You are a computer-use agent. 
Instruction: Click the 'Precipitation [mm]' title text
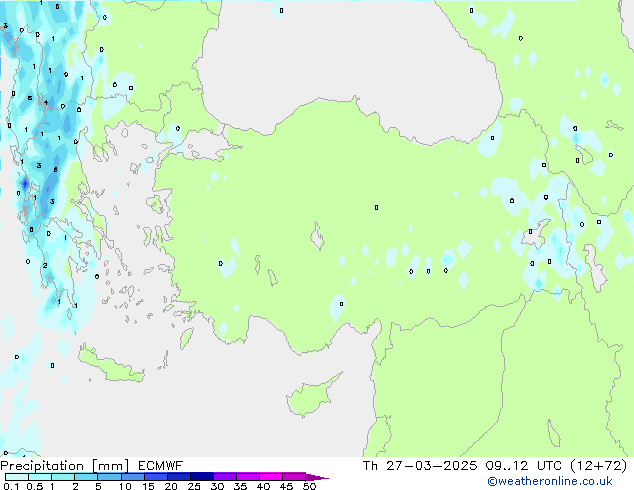(64, 466)
